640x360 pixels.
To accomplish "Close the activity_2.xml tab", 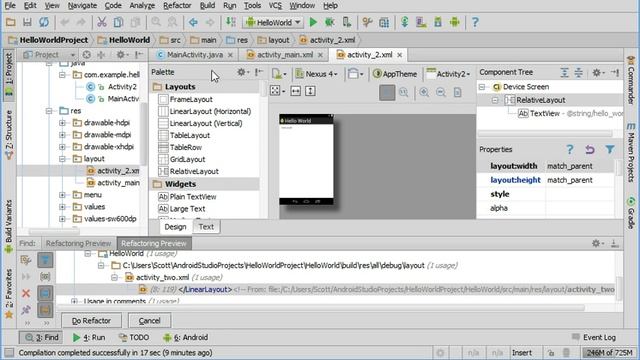I will point(400,55).
